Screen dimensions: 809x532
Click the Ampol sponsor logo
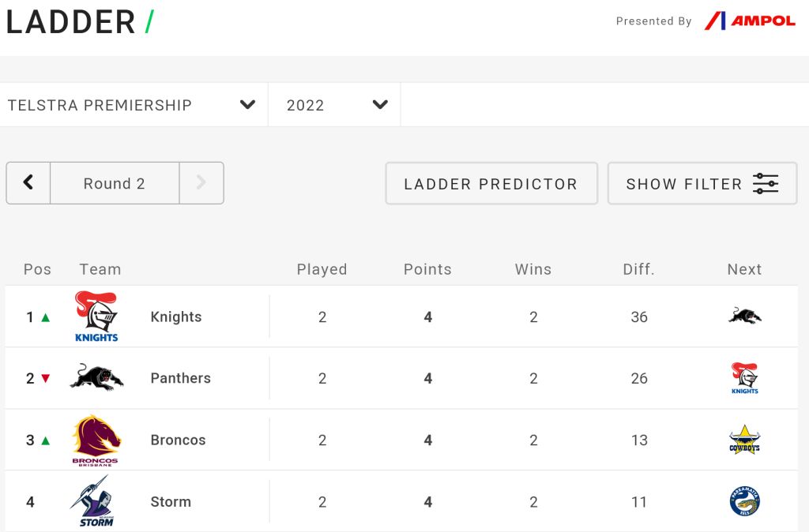point(751,21)
